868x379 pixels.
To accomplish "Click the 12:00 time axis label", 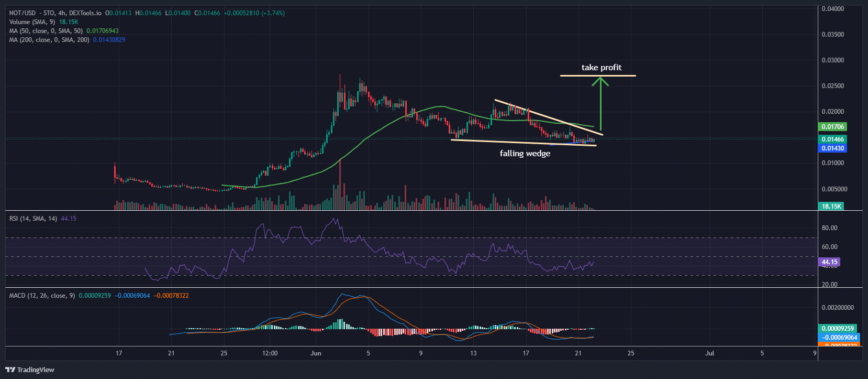I will click(x=270, y=353).
